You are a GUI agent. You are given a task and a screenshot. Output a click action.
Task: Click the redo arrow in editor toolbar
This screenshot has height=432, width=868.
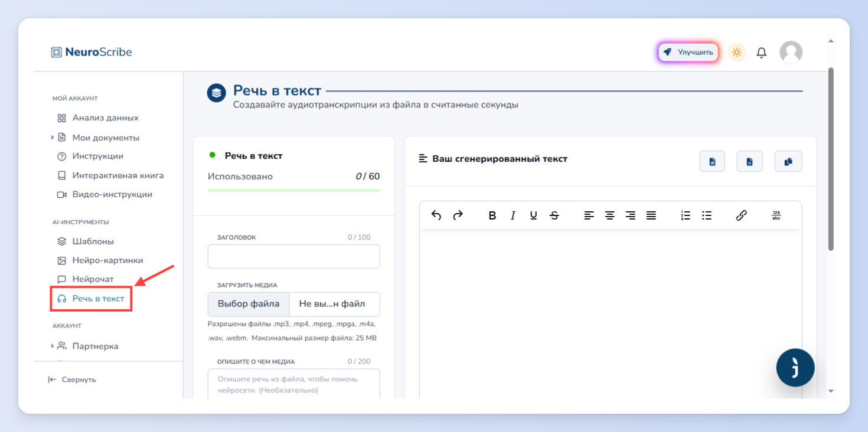pos(458,215)
